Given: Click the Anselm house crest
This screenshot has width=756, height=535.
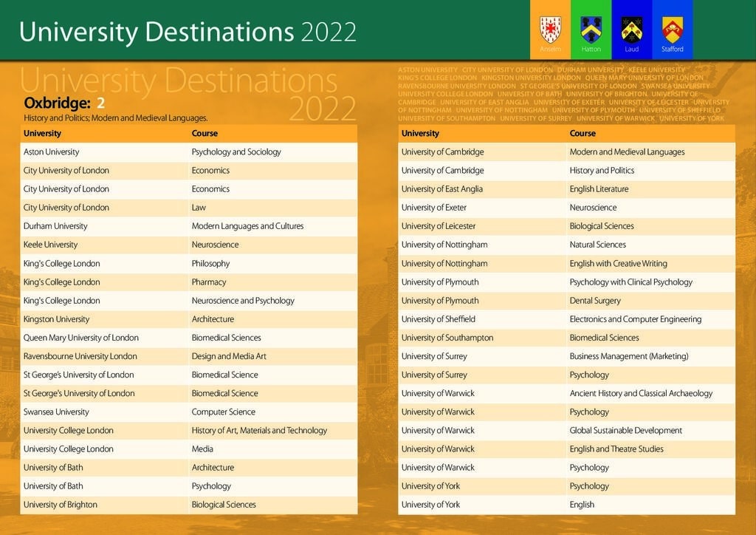Looking at the screenshot, I should [x=550, y=30].
